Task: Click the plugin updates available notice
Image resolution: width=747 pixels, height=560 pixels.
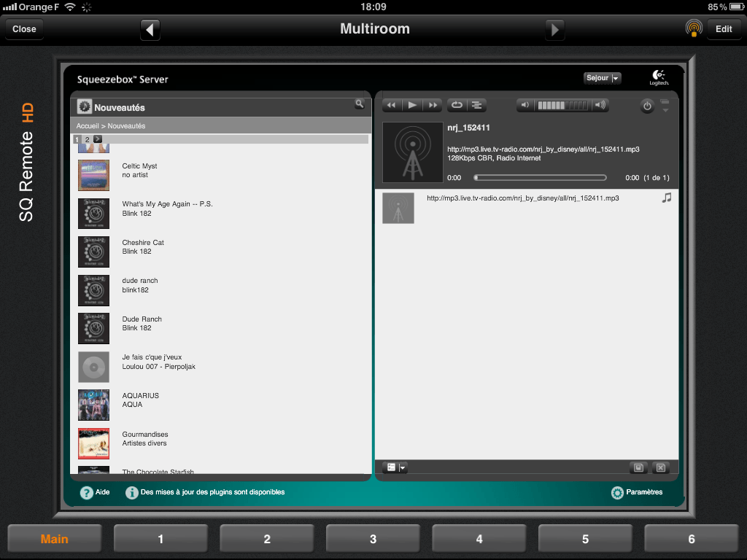Action: click(x=205, y=492)
